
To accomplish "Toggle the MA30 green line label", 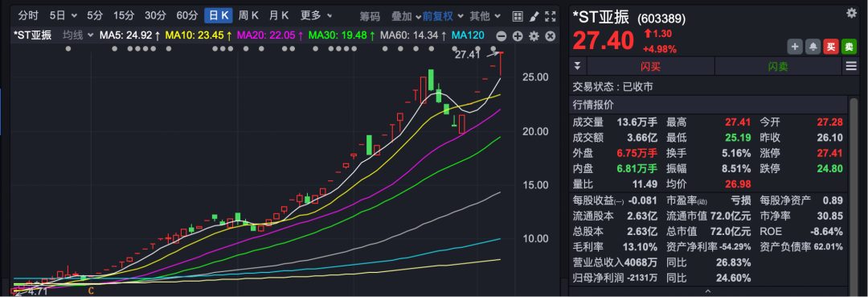I will 342,35.
